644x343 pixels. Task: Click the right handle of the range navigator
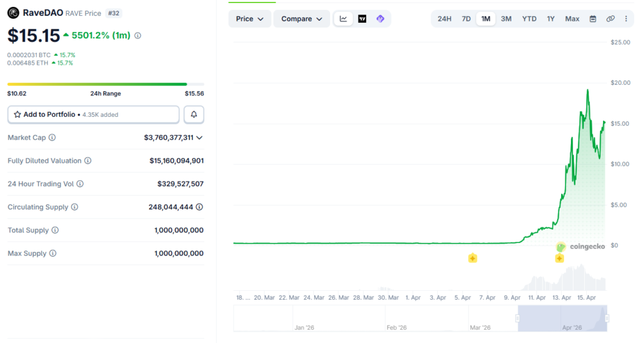607,318
